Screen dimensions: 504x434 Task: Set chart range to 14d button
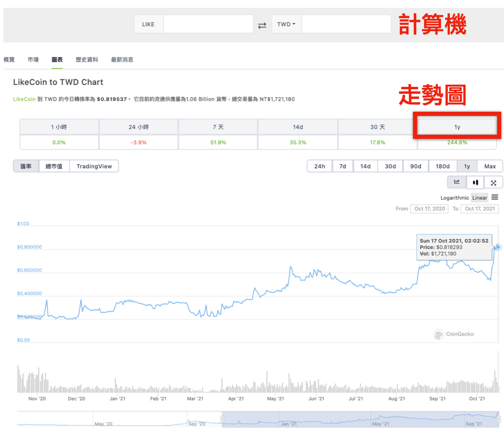[365, 166]
